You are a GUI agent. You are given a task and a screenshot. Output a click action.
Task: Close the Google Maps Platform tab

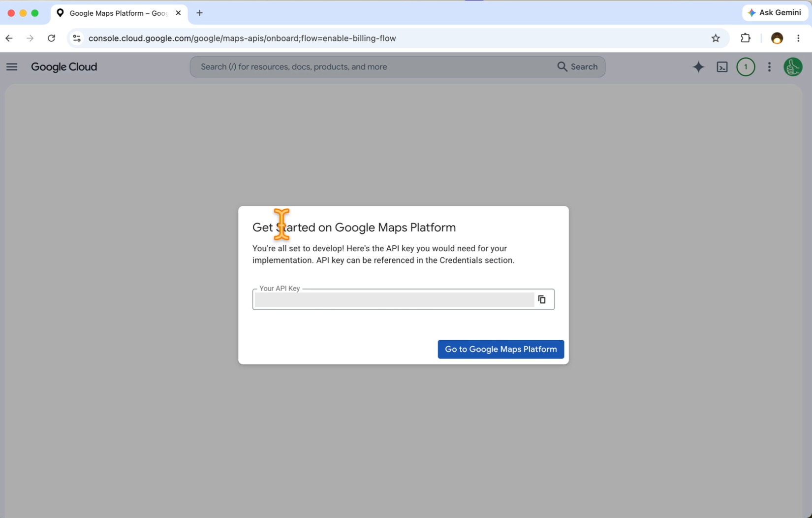pyautogui.click(x=178, y=13)
